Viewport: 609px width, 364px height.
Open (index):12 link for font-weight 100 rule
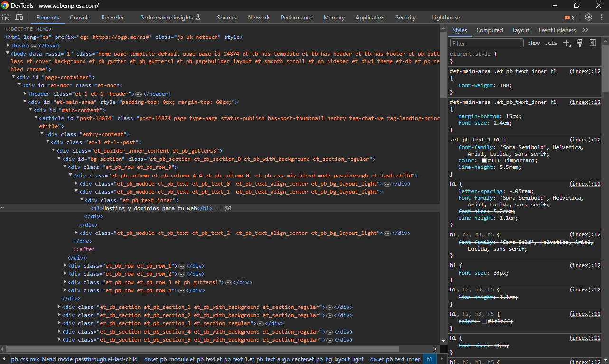pos(585,71)
